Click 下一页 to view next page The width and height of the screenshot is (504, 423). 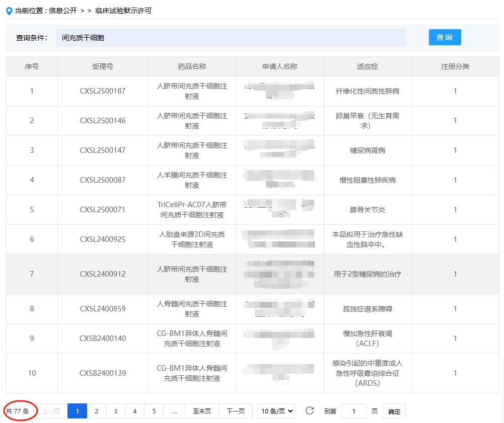235,411
